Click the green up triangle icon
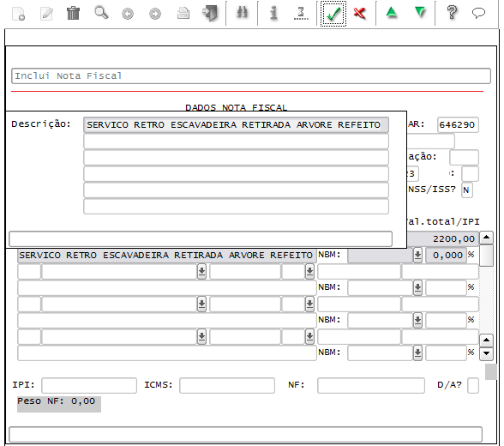The height and width of the screenshot is (446, 504). tap(391, 13)
